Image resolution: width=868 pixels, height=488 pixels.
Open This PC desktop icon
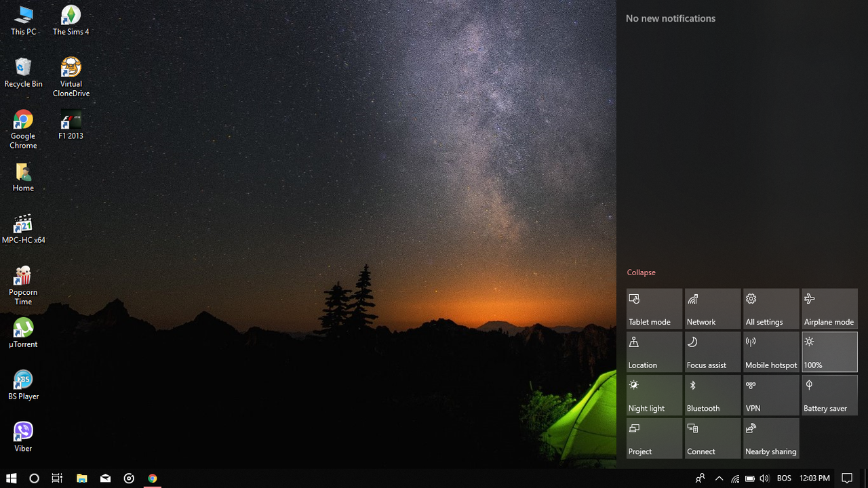coord(23,20)
